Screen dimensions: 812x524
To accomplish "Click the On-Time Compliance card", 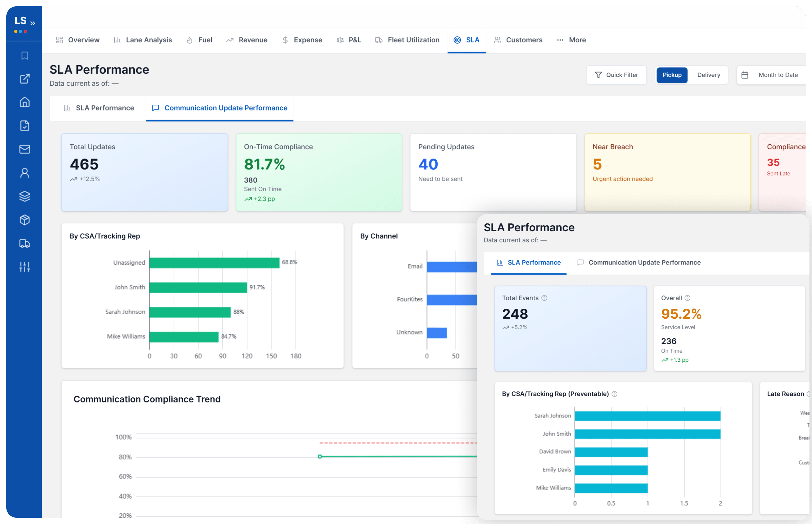I will click(x=319, y=172).
